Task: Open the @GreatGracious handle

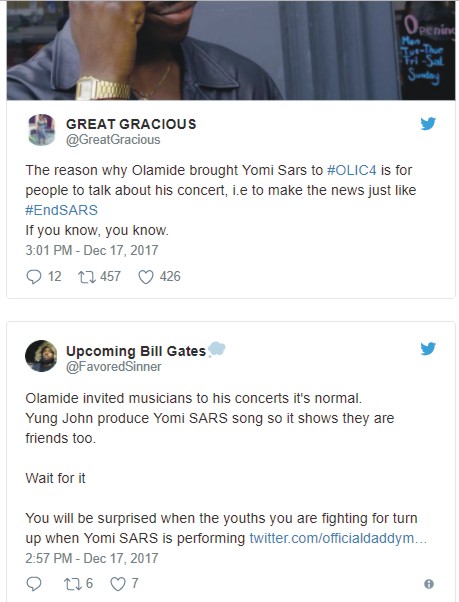Action: 113,139
